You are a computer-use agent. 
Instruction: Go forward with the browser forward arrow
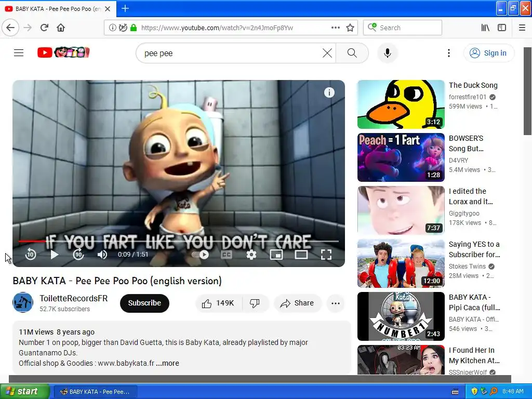pyautogui.click(x=28, y=28)
